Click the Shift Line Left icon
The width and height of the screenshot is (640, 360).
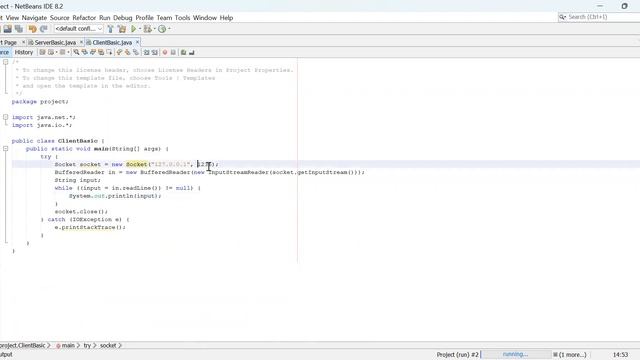[147, 52]
